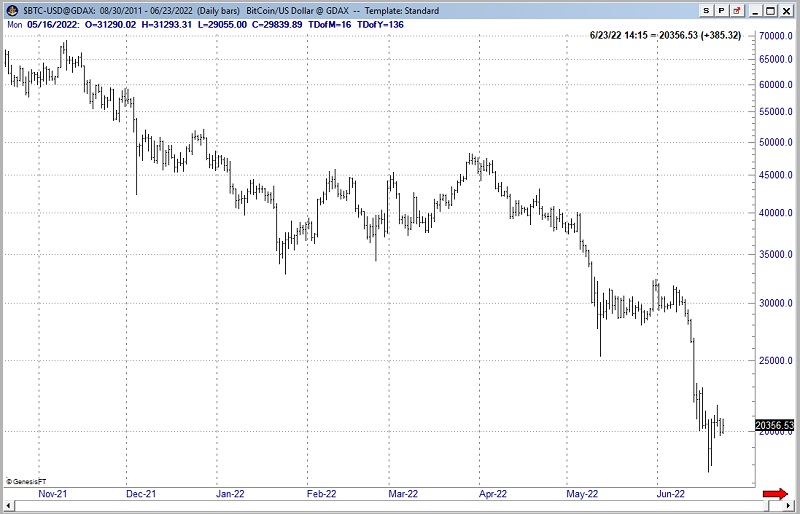Maximize the Bitcoin chart window
Viewport: 800px width, 514px height.
(770, 9)
